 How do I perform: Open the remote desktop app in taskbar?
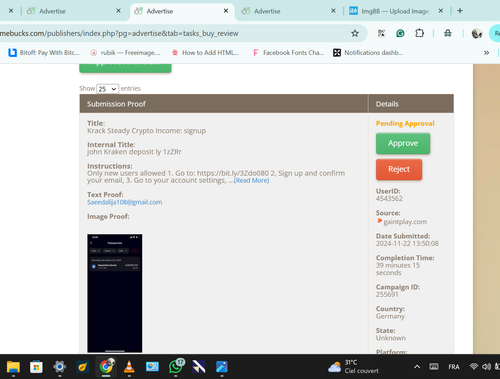(152, 367)
